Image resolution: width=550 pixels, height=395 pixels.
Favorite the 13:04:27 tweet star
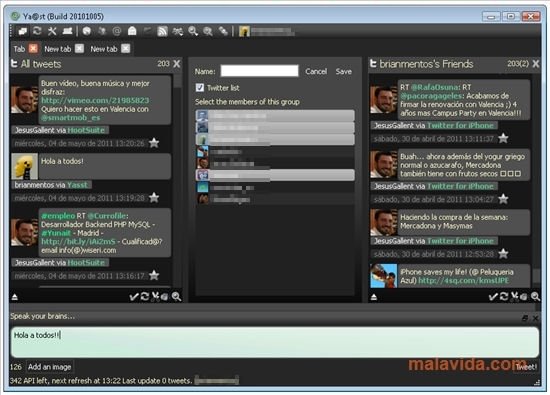click(503, 199)
